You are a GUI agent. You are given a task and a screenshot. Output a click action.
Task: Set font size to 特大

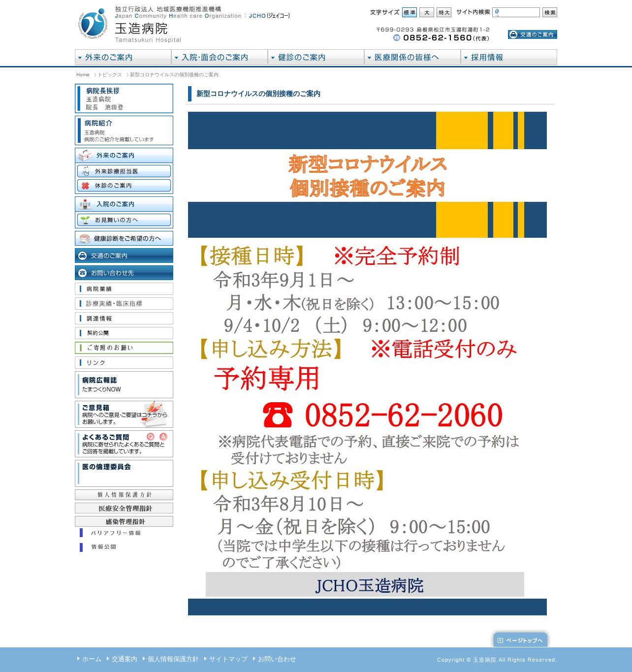click(444, 12)
